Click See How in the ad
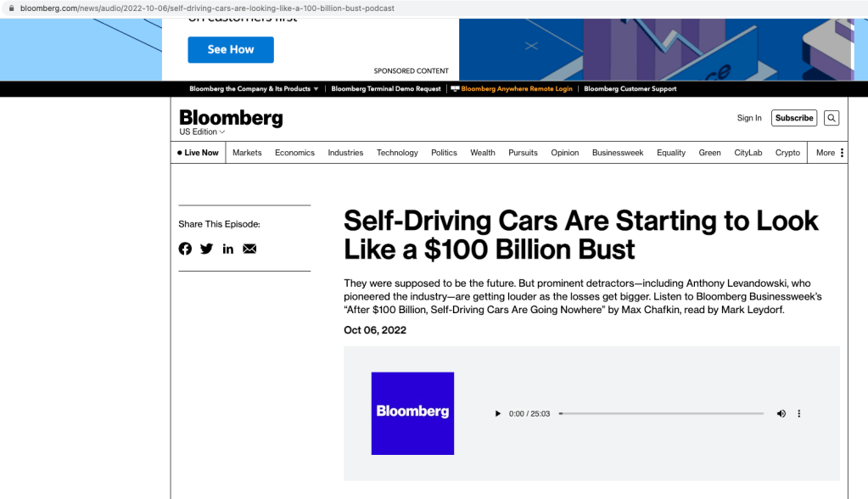 231,49
